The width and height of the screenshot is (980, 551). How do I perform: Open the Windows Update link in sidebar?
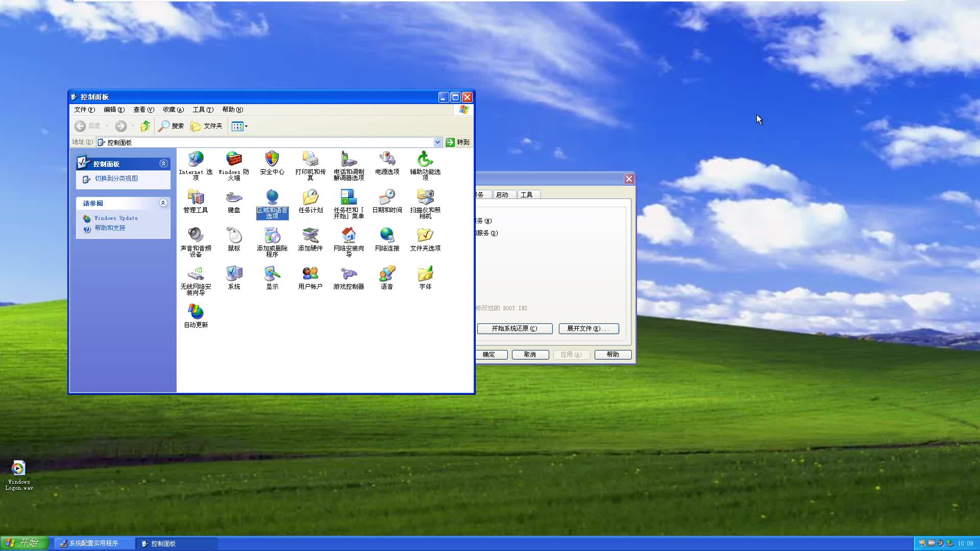tap(116, 218)
